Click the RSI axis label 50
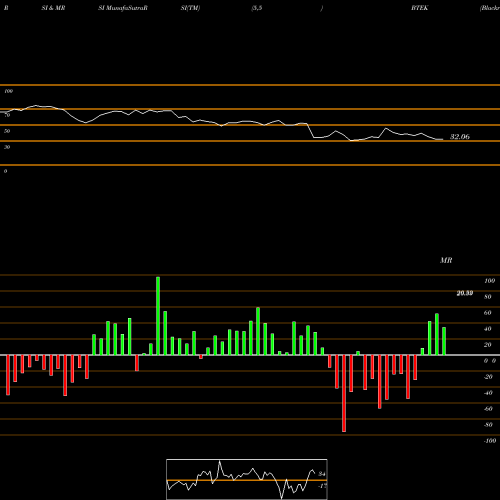This screenshot has width=500, height=500. click(x=7, y=131)
